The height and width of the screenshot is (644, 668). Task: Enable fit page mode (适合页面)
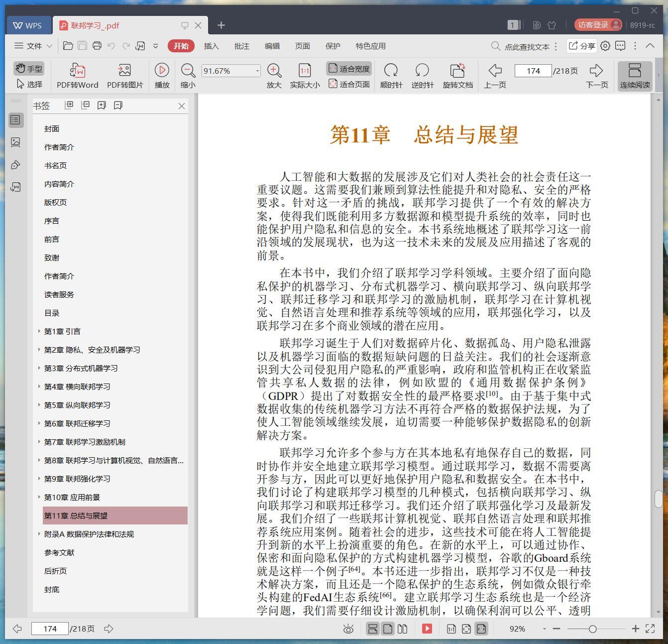tap(349, 84)
